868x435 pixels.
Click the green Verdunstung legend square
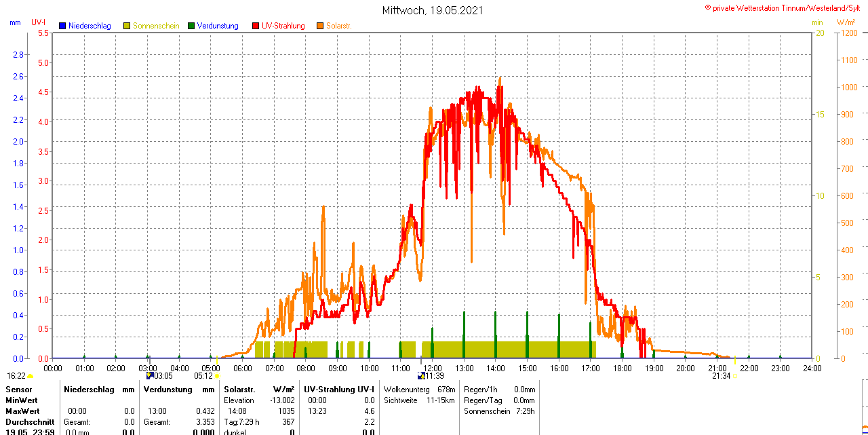pos(191,26)
